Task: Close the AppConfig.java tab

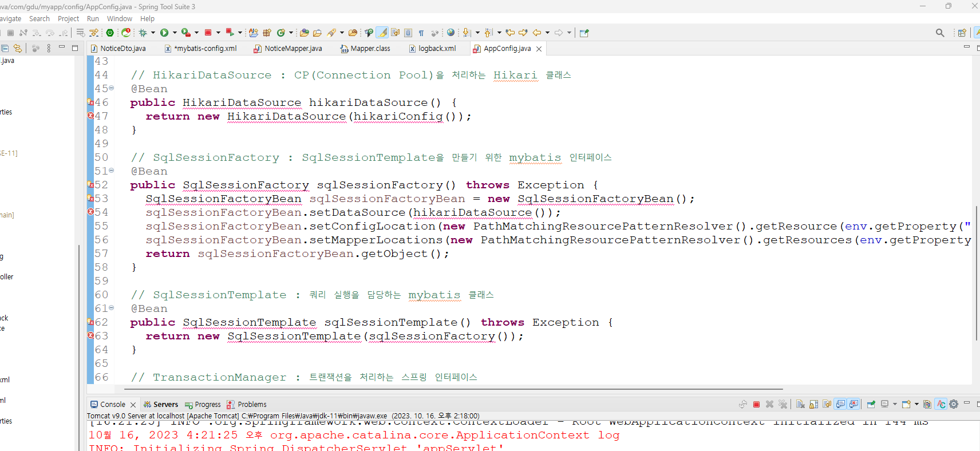Action: tap(539, 49)
